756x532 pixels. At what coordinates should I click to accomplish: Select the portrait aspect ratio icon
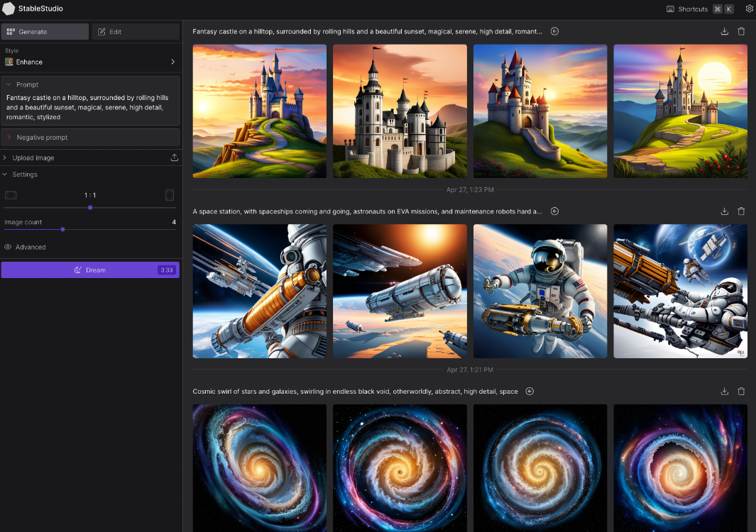(170, 195)
